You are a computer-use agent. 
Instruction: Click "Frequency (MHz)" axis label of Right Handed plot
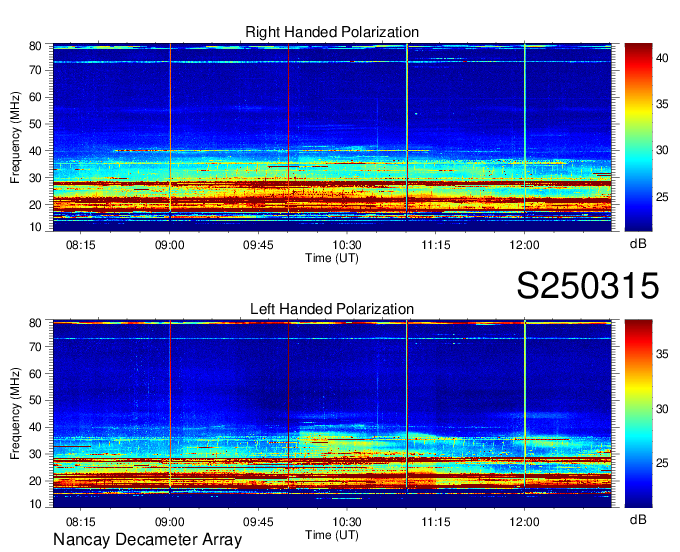pyautogui.click(x=15, y=137)
